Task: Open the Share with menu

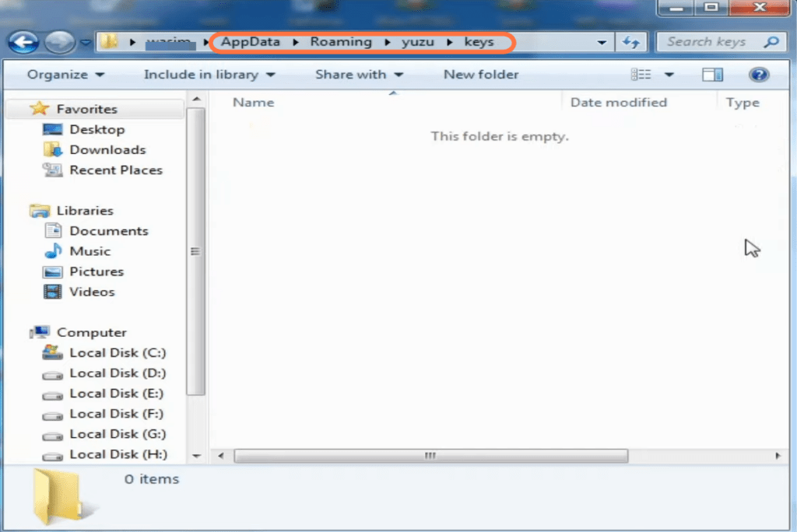Action: [359, 75]
